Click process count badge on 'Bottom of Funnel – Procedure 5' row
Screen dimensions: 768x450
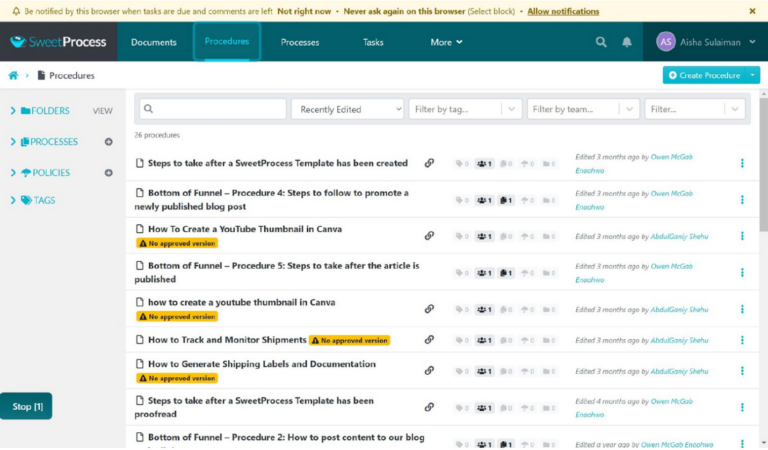pyautogui.click(x=506, y=273)
